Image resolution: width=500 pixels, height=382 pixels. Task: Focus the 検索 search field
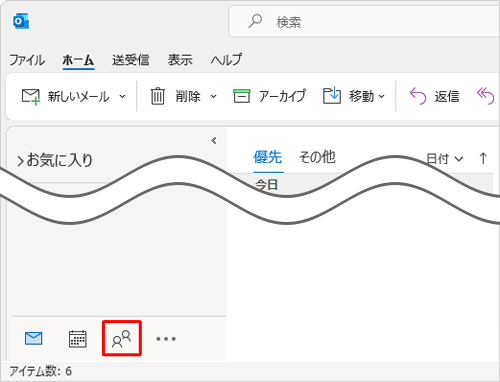pos(364,22)
